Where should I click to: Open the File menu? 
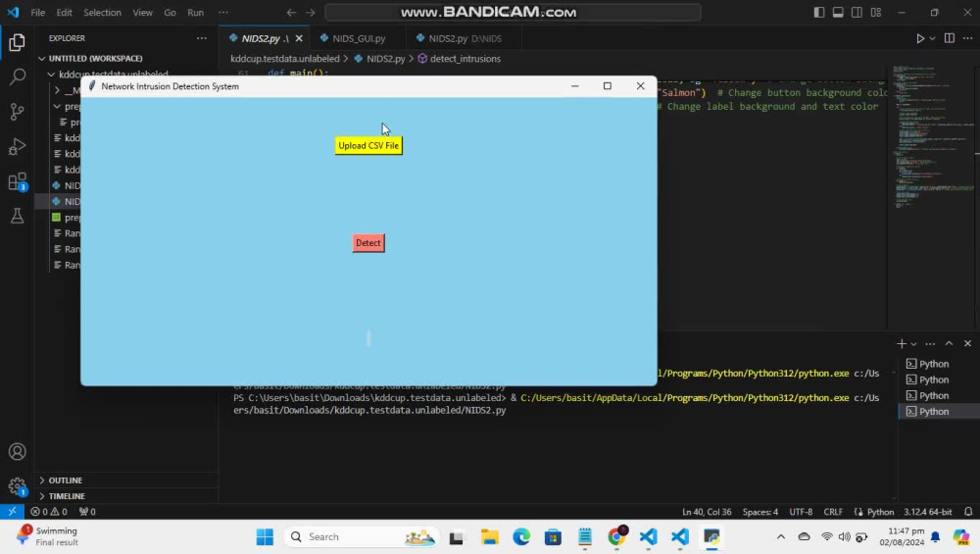[x=37, y=12]
